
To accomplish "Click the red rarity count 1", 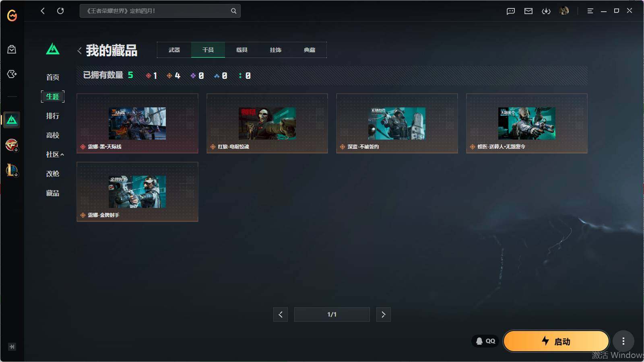I will point(151,76).
